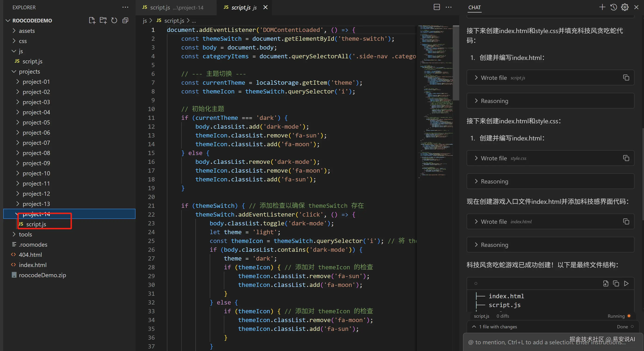The image size is (644, 351).
Task: Open 404.html from Explorer
Action: pos(30,255)
